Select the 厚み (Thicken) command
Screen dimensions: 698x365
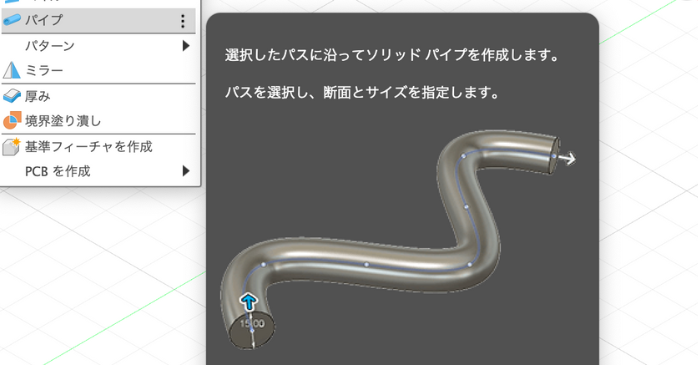coord(98,96)
